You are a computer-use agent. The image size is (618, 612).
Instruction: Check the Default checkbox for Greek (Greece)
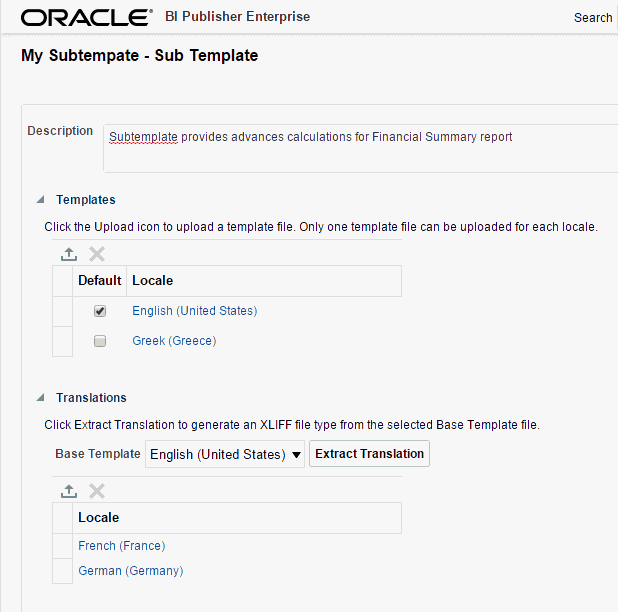pyautogui.click(x=100, y=341)
